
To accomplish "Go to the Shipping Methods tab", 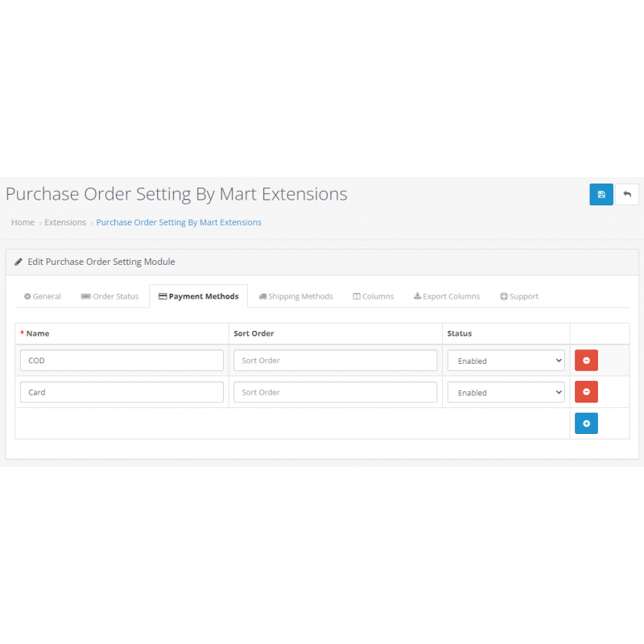I will [295, 296].
